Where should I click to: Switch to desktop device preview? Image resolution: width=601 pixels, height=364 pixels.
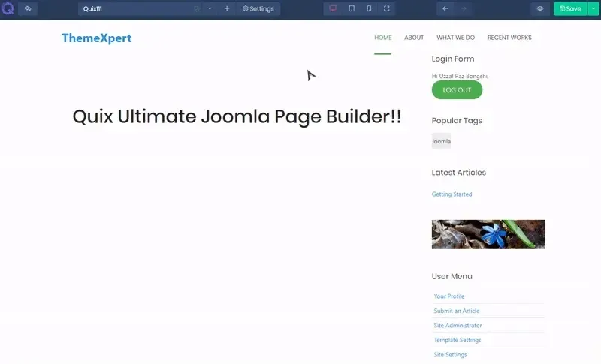coord(333,8)
